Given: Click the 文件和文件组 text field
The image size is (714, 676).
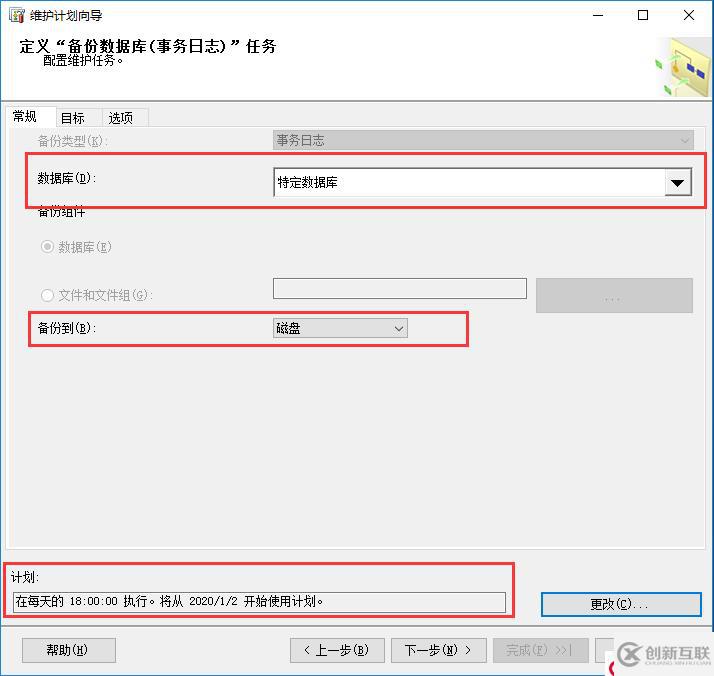Looking at the screenshot, I should click(400, 289).
